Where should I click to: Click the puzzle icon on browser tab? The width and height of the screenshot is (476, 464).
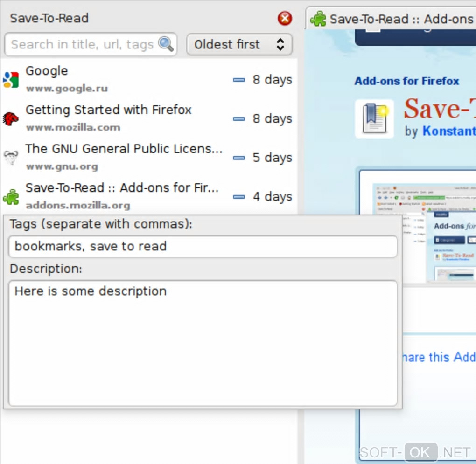(318, 19)
